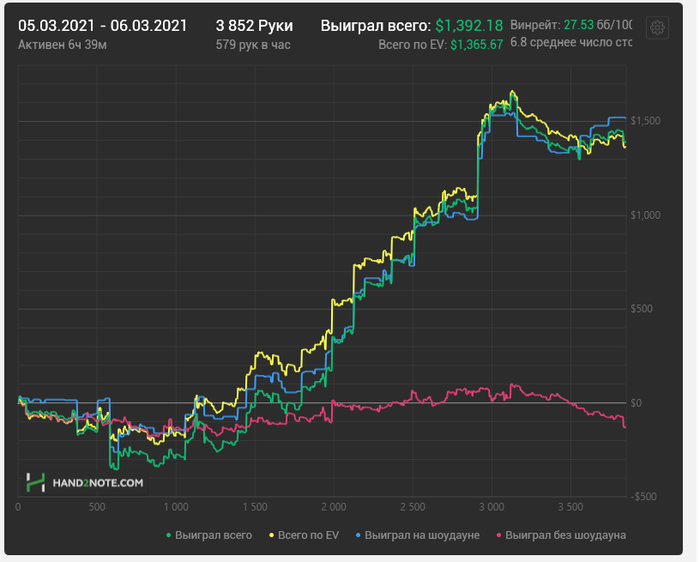This screenshot has width=700, height=562.
Task: Toggle the blue 'Выиграл на шоудауне' legend series
Action: click(x=417, y=535)
